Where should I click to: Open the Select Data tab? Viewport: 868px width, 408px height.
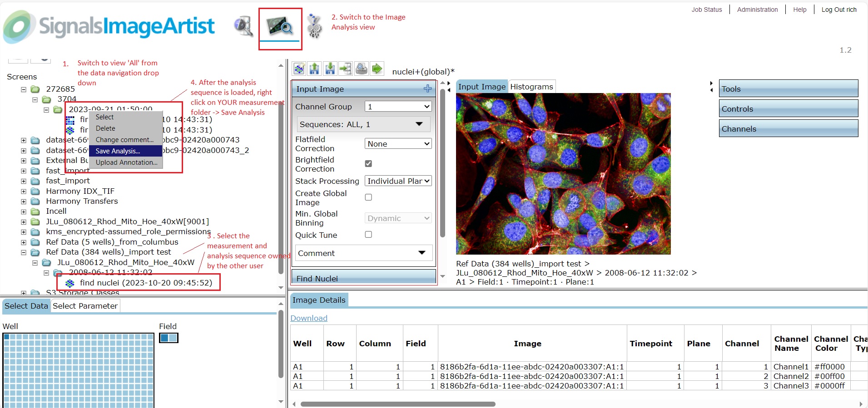click(26, 306)
